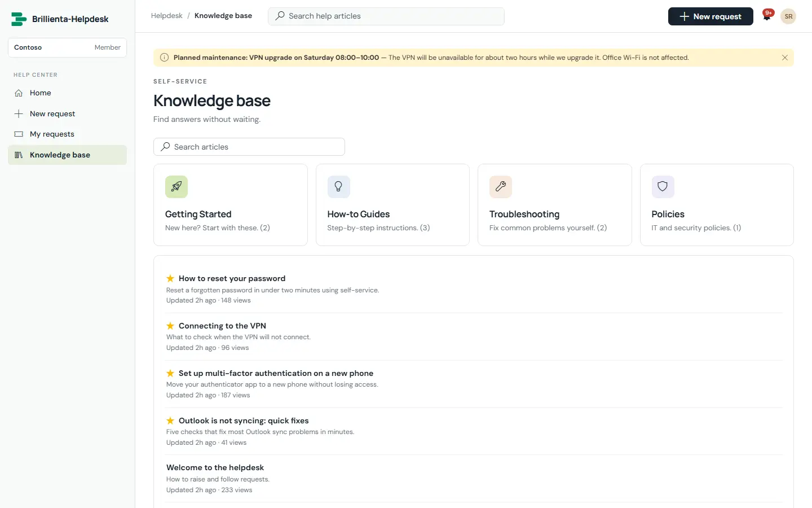Click into the Search articles field
The height and width of the screenshot is (508, 812).
249,147
